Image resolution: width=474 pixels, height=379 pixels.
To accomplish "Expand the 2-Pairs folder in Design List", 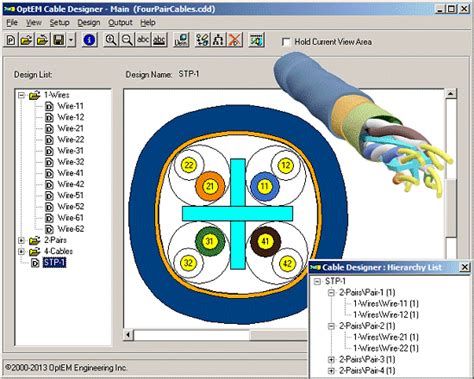I will coord(21,240).
